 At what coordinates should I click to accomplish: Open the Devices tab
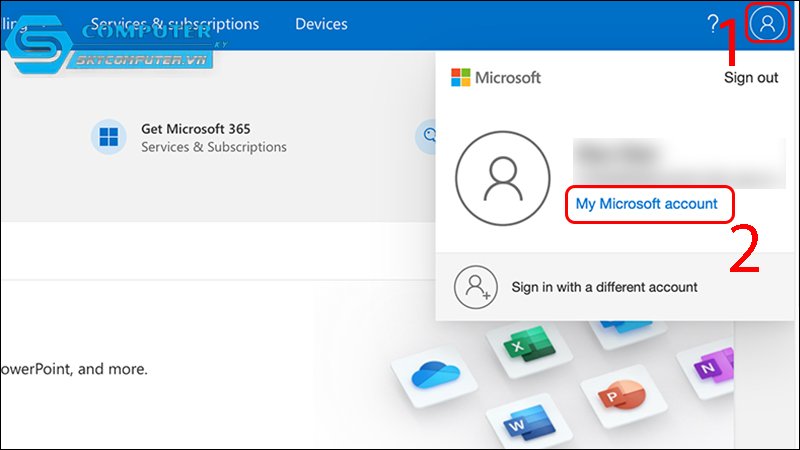(x=321, y=24)
